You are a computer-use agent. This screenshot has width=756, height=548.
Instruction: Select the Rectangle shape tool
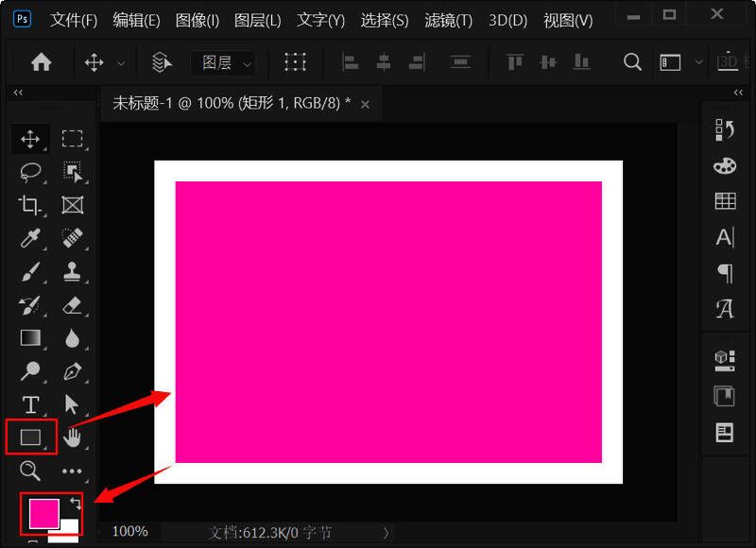(29, 437)
